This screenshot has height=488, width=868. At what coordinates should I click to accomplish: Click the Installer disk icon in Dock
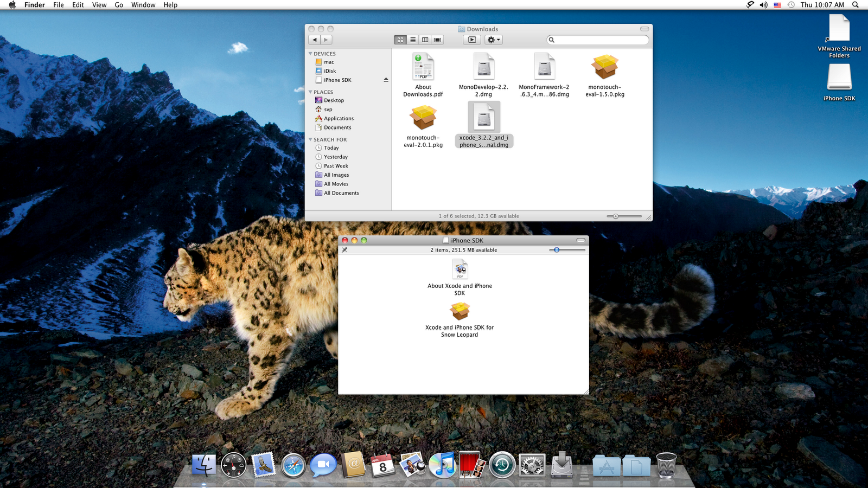point(561,465)
